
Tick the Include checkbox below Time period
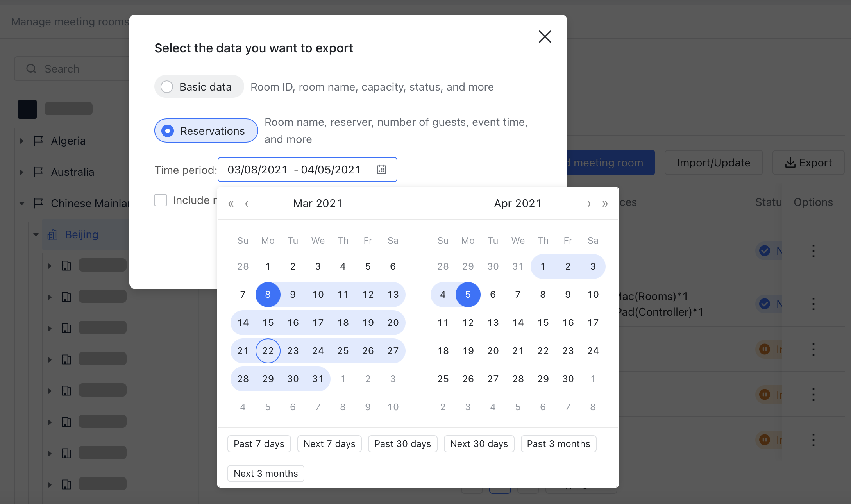pyautogui.click(x=161, y=200)
